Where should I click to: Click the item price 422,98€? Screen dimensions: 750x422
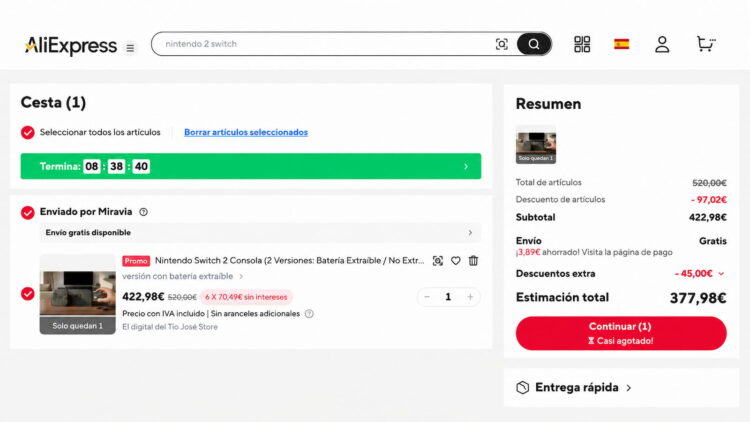tap(143, 297)
